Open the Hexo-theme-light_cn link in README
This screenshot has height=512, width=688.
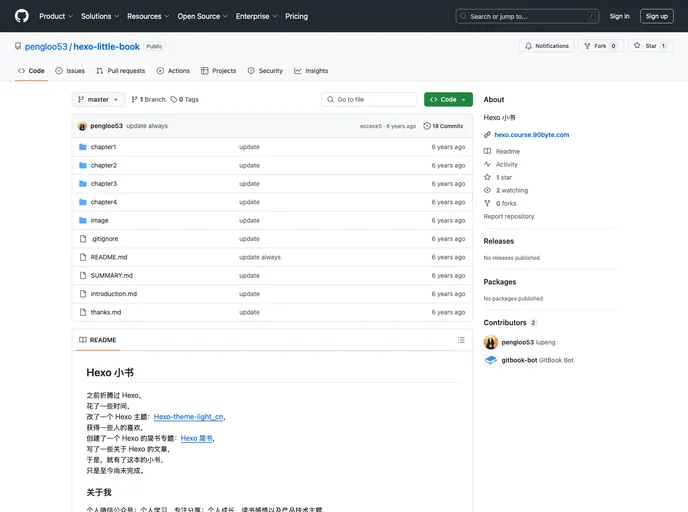click(188, 417)
